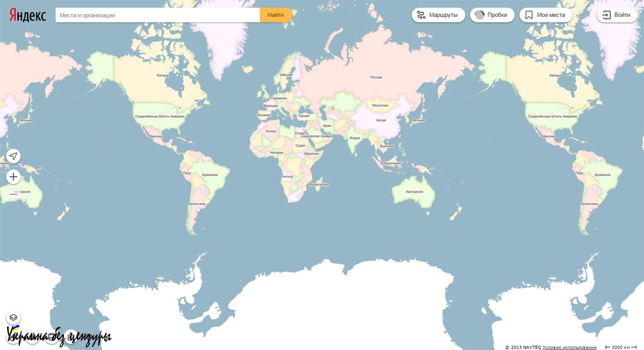Select the Китай country label
Image resolution: width=644 pixels, height=350 pixels.
[x=381, y=120]
